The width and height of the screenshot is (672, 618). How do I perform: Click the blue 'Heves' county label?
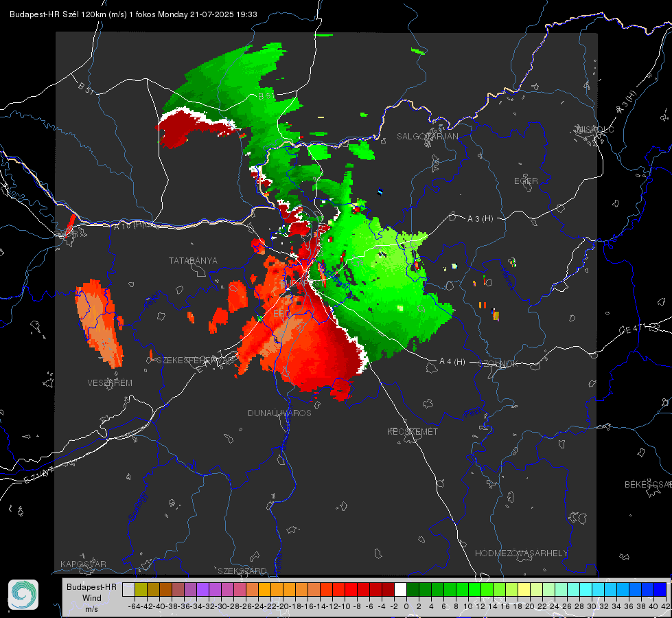[x=507, y=279]
